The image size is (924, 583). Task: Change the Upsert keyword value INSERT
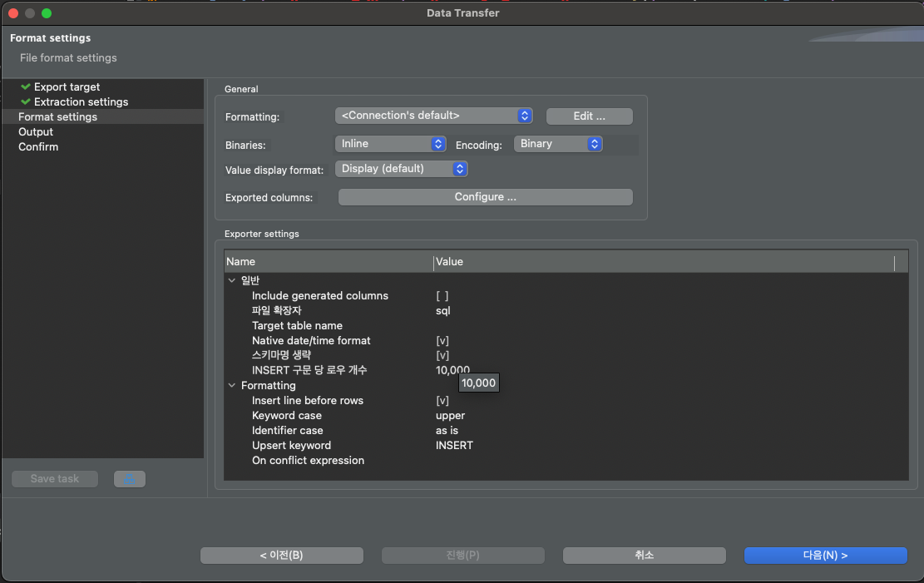click(454, 446)
